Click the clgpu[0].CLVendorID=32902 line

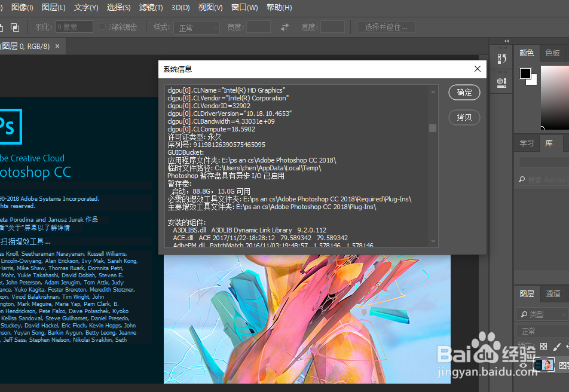click(x=209, y=106)
